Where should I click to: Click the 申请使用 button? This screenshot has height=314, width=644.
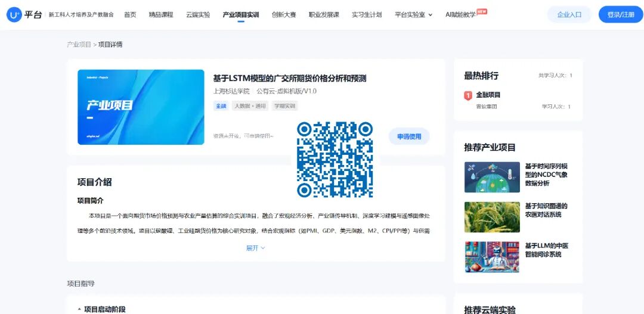point(409,136)
